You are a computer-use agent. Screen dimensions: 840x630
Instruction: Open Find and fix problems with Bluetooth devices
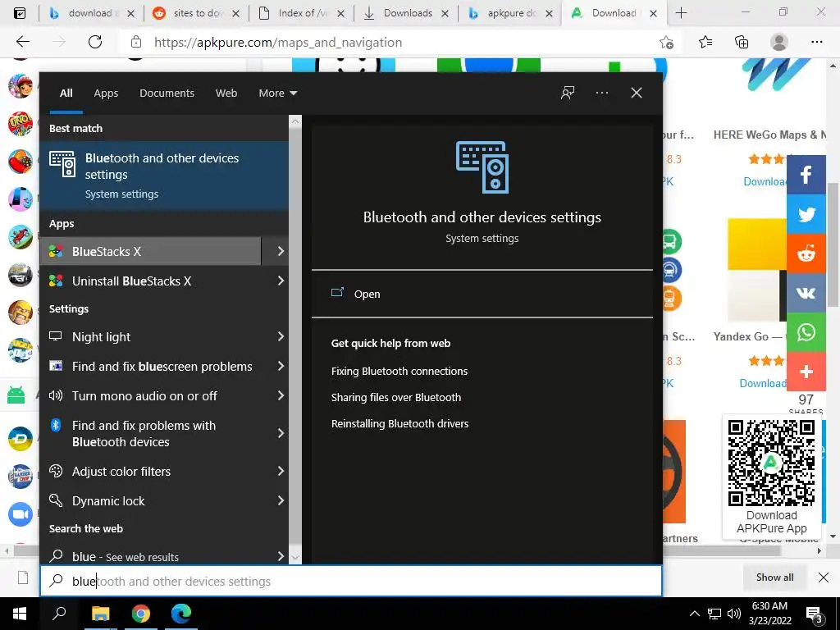(151, 433)
